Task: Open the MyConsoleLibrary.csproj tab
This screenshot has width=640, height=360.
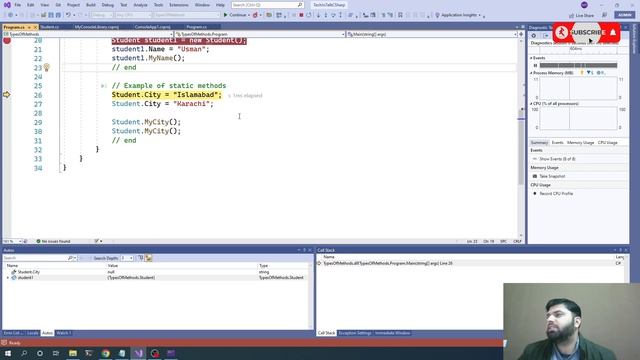Action: tap(97, 27)
